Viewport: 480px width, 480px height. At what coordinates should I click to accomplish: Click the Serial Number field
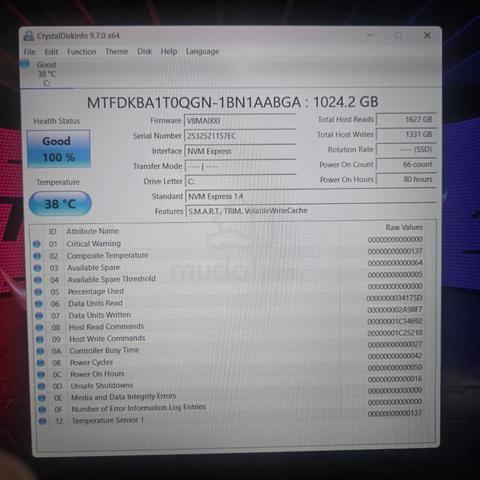pyautogui.click(x=240, y=136)
